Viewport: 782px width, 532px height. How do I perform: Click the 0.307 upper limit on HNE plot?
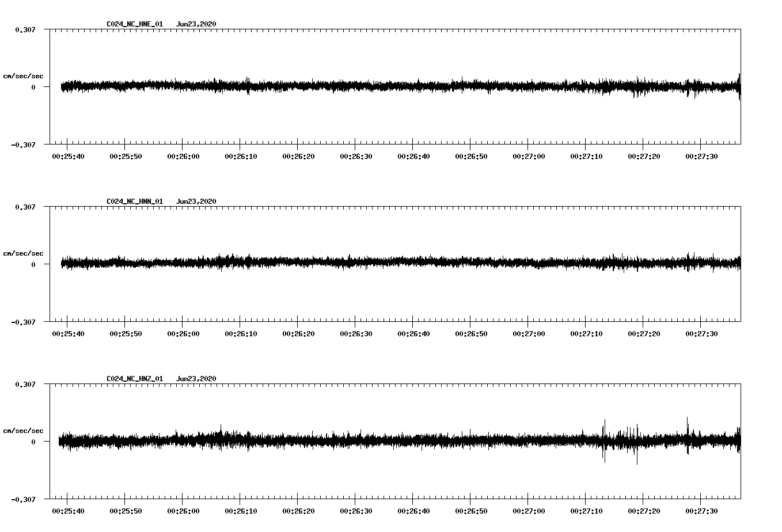coord(25,29)
